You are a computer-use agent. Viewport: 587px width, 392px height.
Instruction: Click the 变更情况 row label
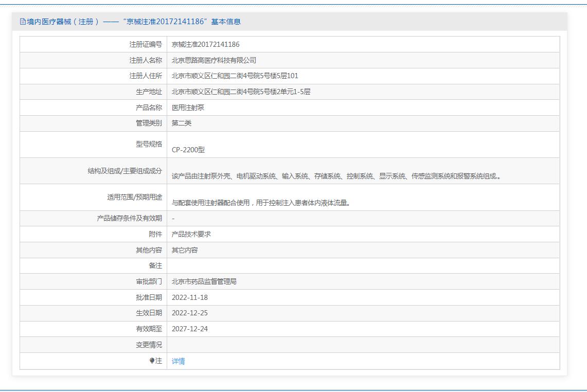pos(149,345)
